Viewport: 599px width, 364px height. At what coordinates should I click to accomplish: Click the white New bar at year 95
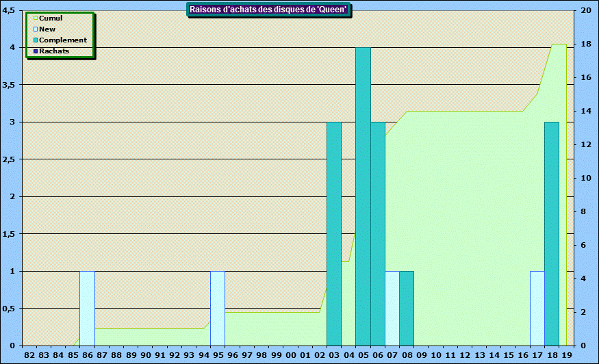click(x=218, y=308)
